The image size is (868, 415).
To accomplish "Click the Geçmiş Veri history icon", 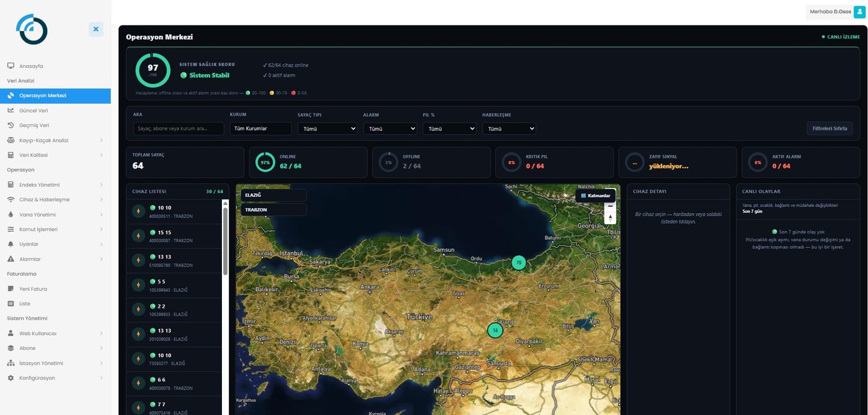I will tap(11, 125).
